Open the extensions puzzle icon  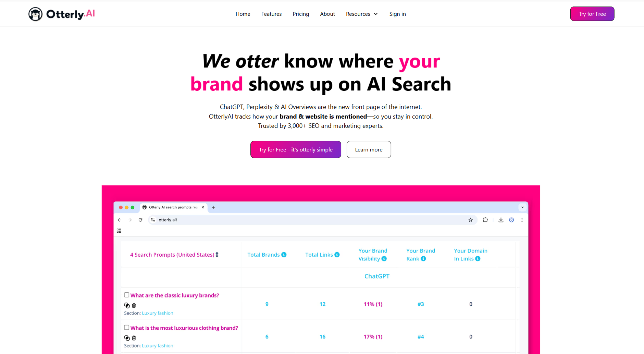pyautogui.click(x=485, y=220)
